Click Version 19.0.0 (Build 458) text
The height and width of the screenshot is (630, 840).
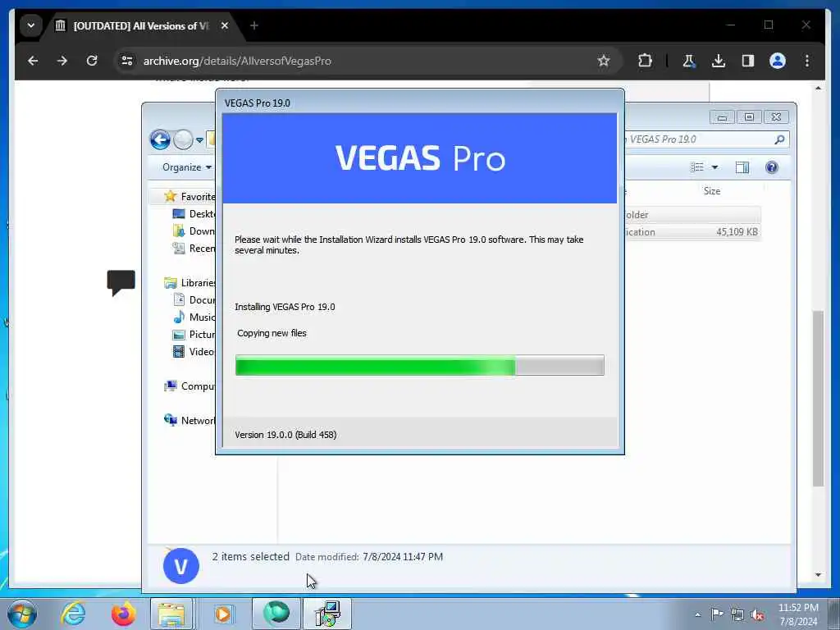coord(285,435)
